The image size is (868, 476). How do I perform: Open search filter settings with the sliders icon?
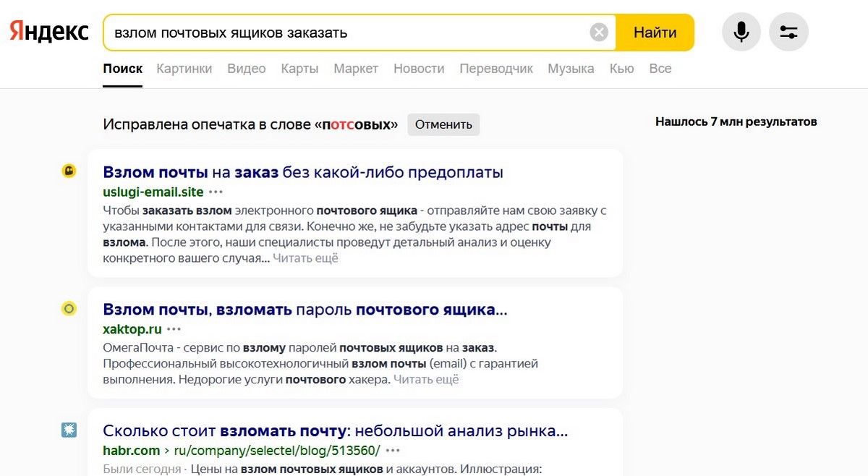pos(788,31)
